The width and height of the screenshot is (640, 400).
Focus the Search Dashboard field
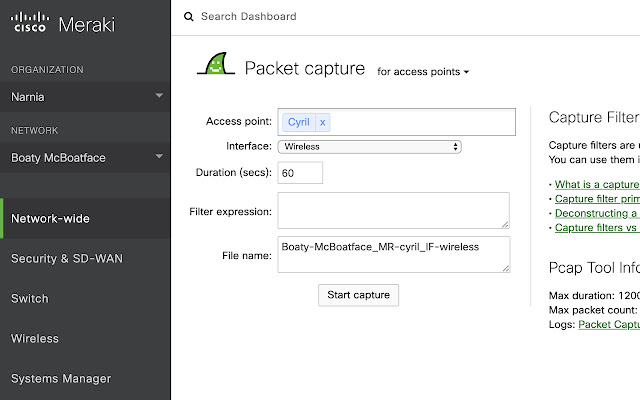click(x=249, y=17)
